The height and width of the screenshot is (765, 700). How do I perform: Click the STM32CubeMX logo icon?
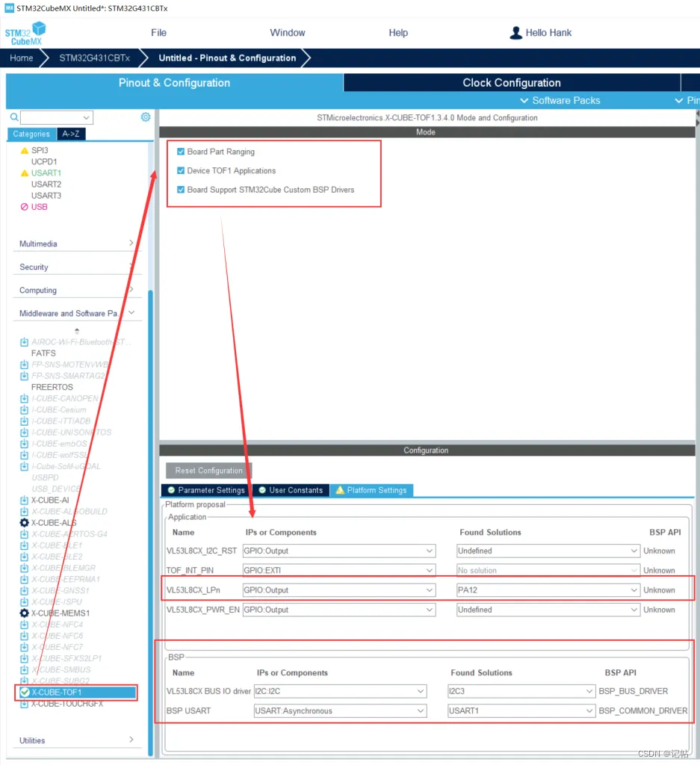point(25,33)
